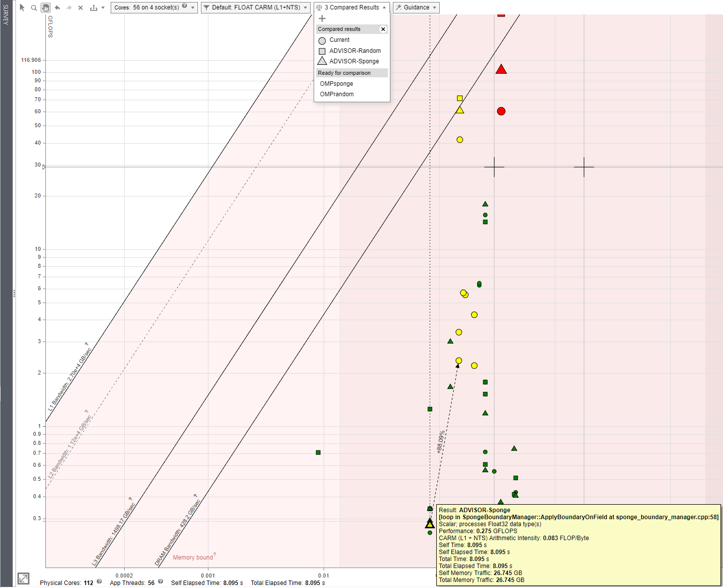Open the Guidance dropdown
The height and width of the screenshot is (588, 723).
coord(416,7)
